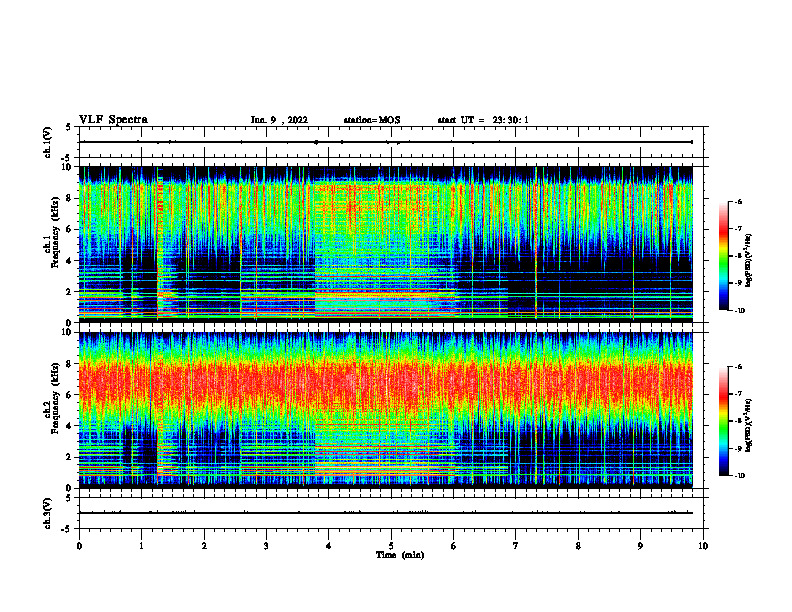Click time-axis tick label '9'
The width and height of the screenshot is (792, 612).
(x=640, y=546)
